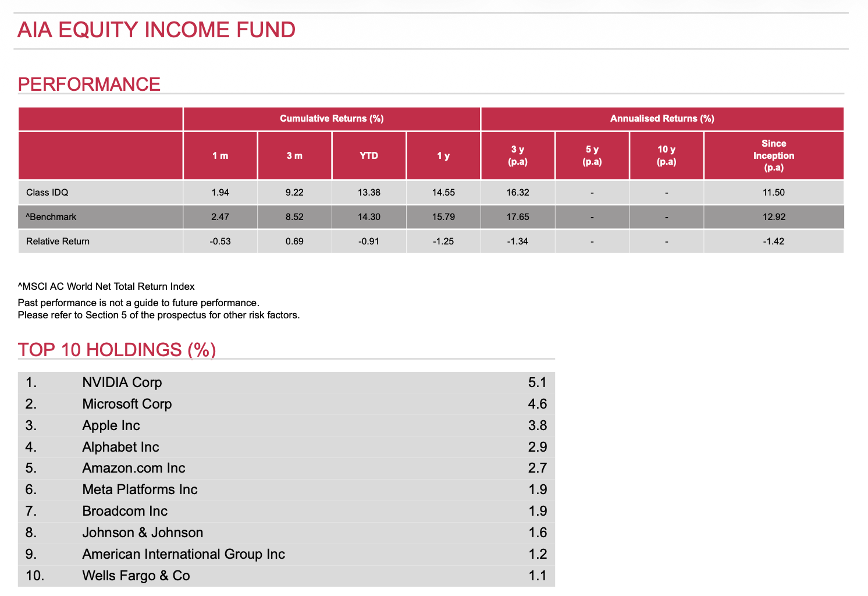This screenshot has height=596, width=868.
Task: Click the Johnson & Johnson holding
Action: point(143,533)
